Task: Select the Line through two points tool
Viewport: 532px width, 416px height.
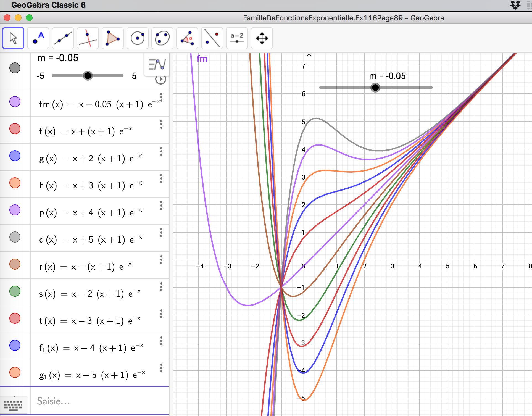Action: [x=63, y=38]
